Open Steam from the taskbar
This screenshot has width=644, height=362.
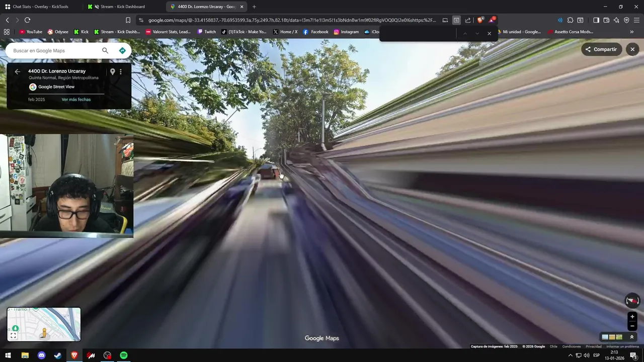[58, 355]
